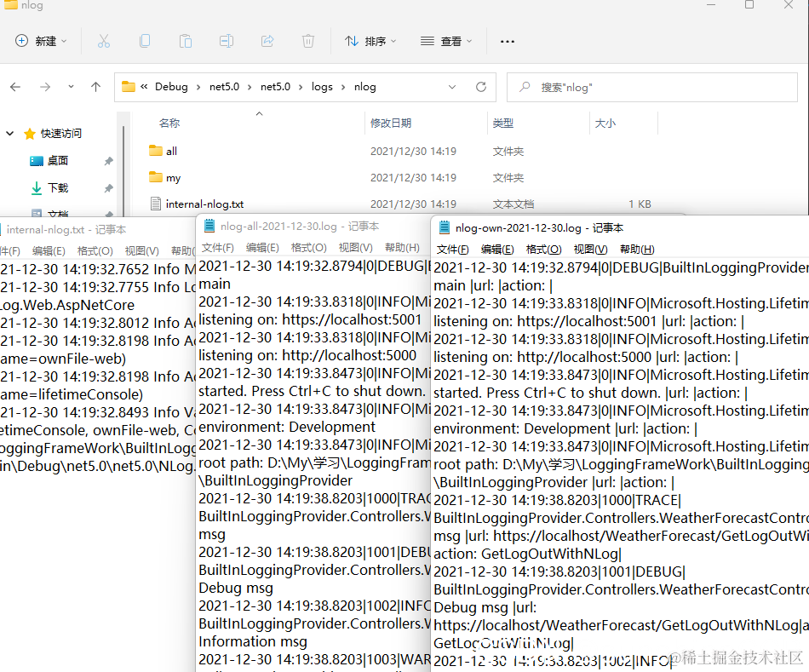This screenshot has width=809, height=672.
Task: Expand the address bar history dropdown
Action: pyautogui.click(x=452, y=87)
